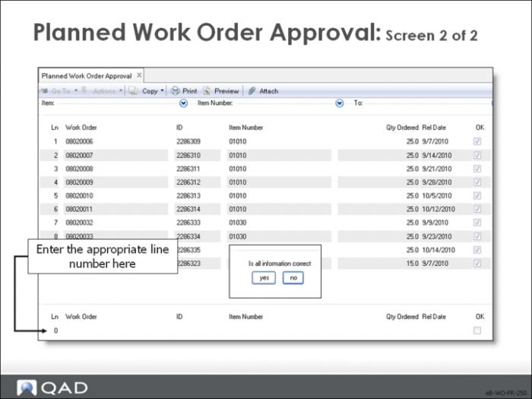532x399 pixels.
Task: Open the Copy dropdown arrow
Action: (162, 90)
